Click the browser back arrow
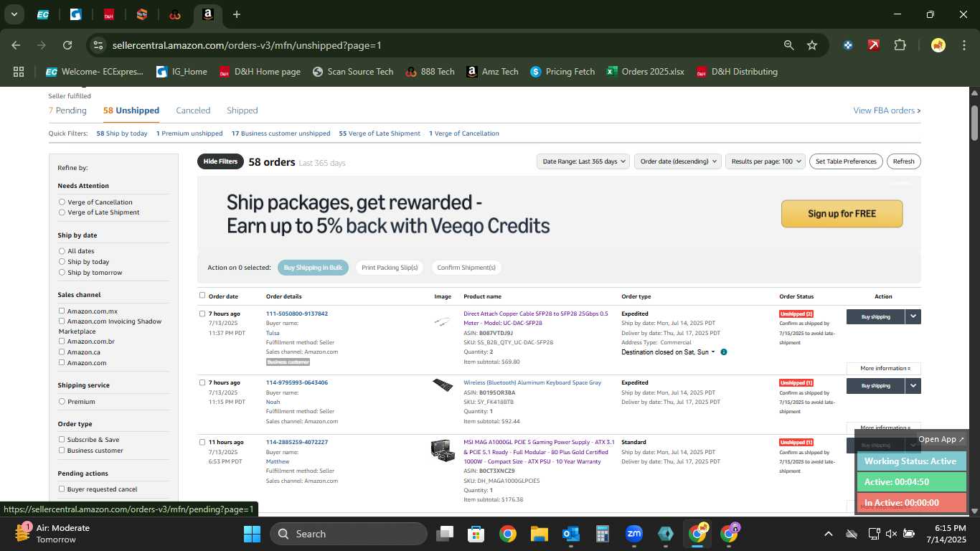This screenshot has width=980, height=551. 16,45
